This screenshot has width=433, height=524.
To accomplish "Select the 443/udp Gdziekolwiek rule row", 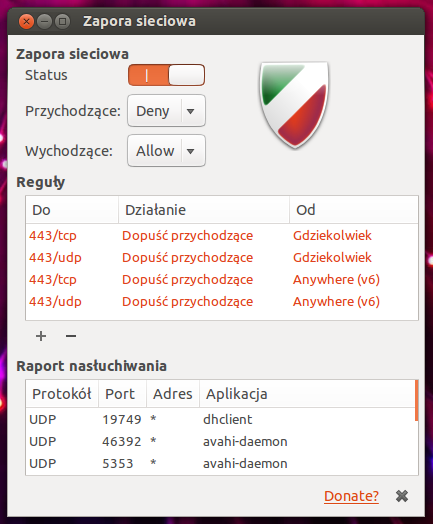I will [x=222, y=258].
